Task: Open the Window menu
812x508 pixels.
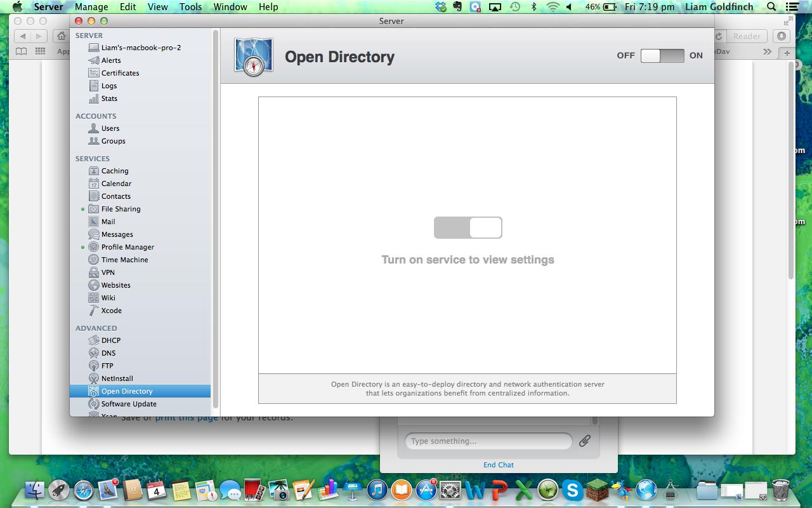Action: tap(230, 7)
